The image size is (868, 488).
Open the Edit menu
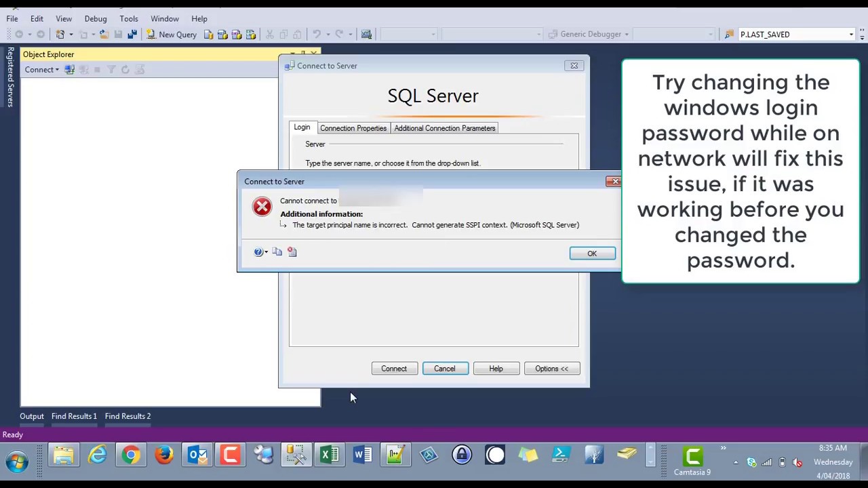pos(37,19)
